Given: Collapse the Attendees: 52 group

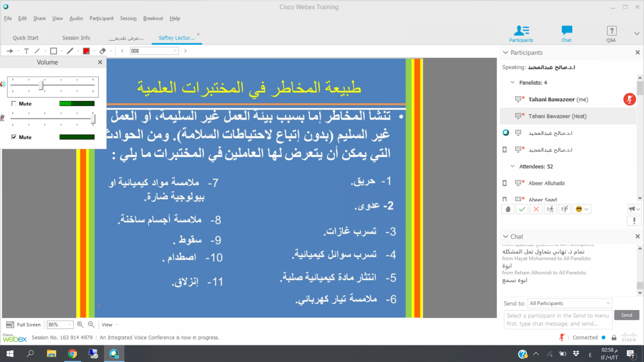Looking at the screenshot, I should 512,166.
